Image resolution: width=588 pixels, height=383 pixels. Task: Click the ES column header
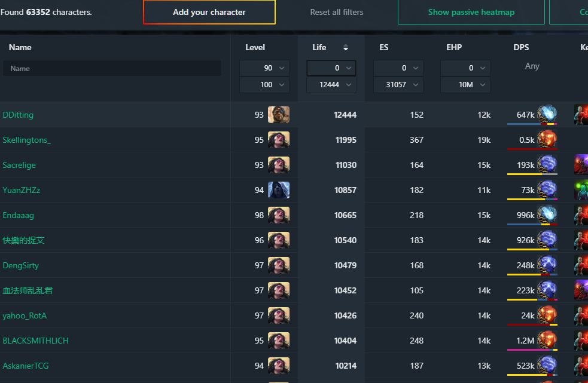click(383, 47)
